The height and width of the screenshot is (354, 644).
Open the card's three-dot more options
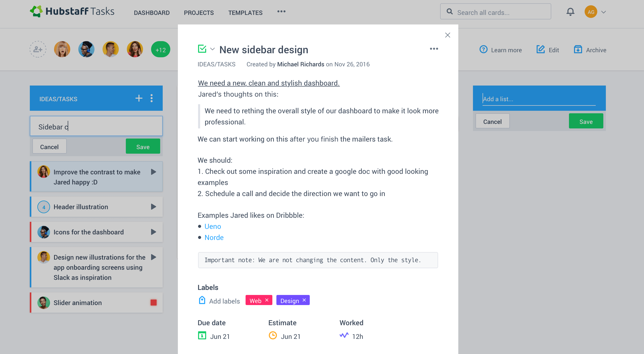click(x=434, y=49)
